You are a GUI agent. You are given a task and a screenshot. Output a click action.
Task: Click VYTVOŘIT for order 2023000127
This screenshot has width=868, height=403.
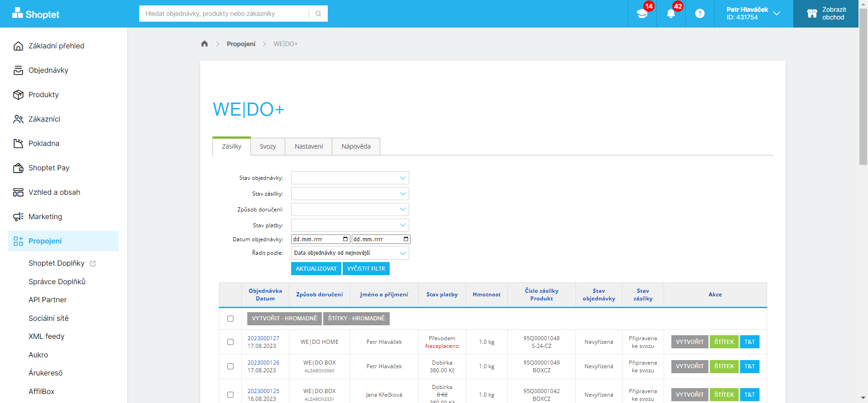pos(690,342)
